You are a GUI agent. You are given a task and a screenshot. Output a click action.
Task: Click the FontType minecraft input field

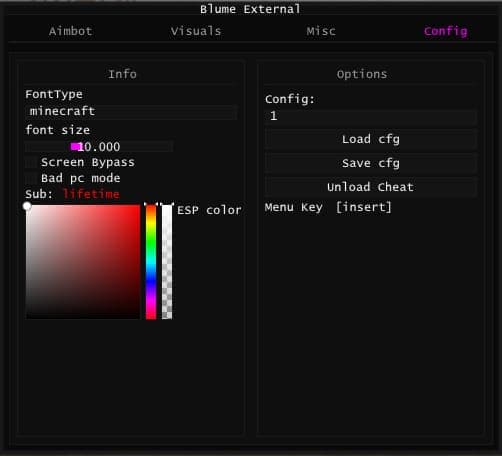tap(131, 111)
